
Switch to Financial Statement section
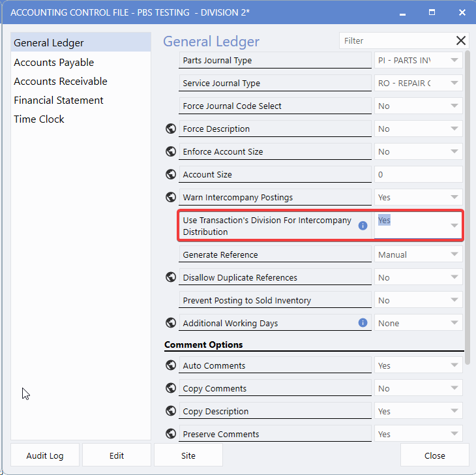(59, 100)
